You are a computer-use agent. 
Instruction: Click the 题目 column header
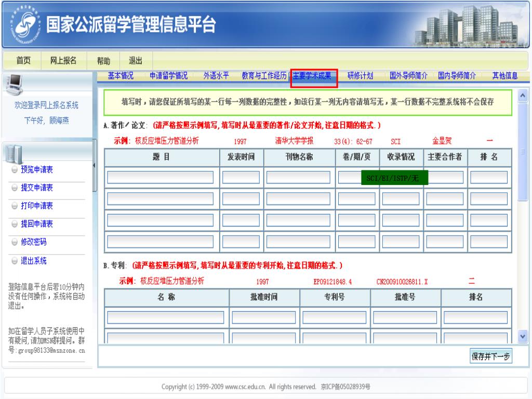click(x=162, y=157)
